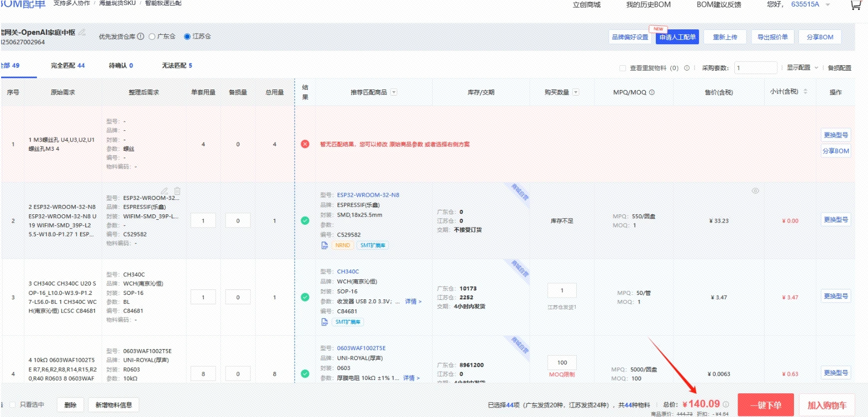868x417 pixels.
Task: Click the 删除 button at the bottom
Action: 70,405
